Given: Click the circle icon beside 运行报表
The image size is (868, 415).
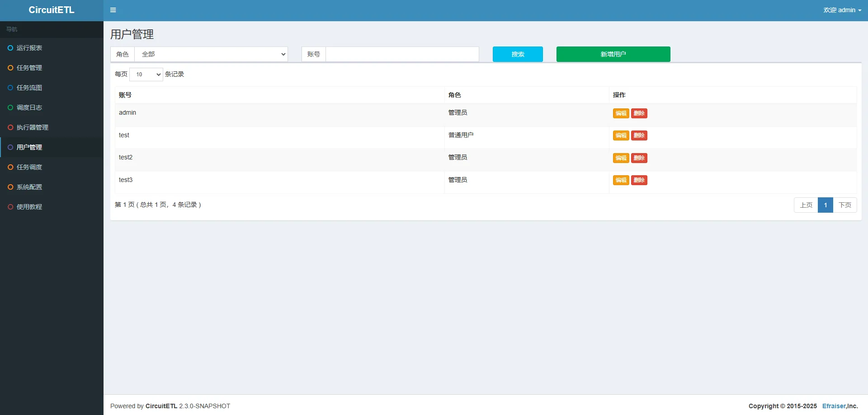Looking at the screenshot, I should tap(10, 48).
